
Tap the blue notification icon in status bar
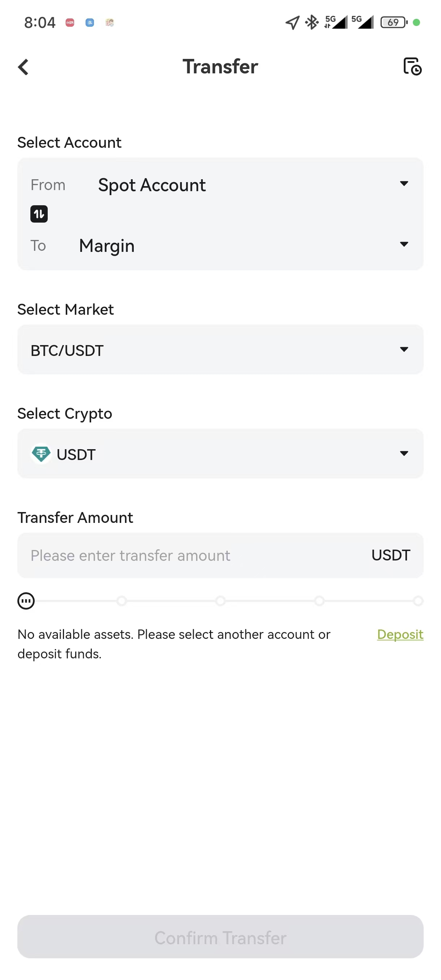(x=90, y=22)
